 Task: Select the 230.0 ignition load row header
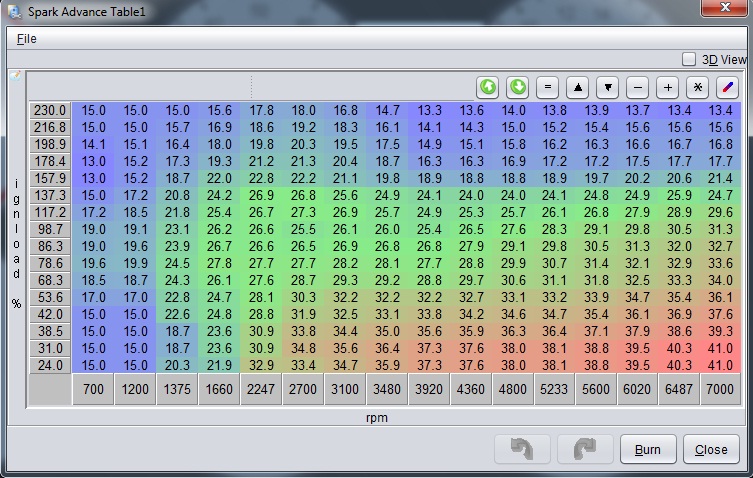[49, 110]
